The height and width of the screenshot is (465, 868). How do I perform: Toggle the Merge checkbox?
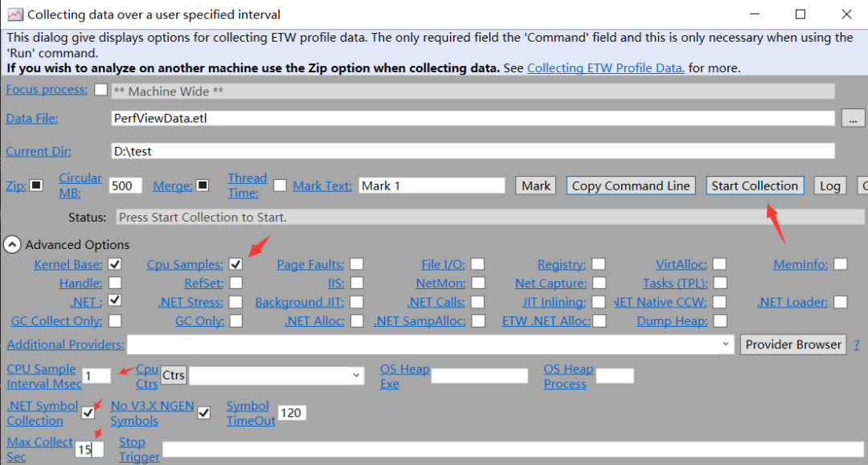click(203, 186)
